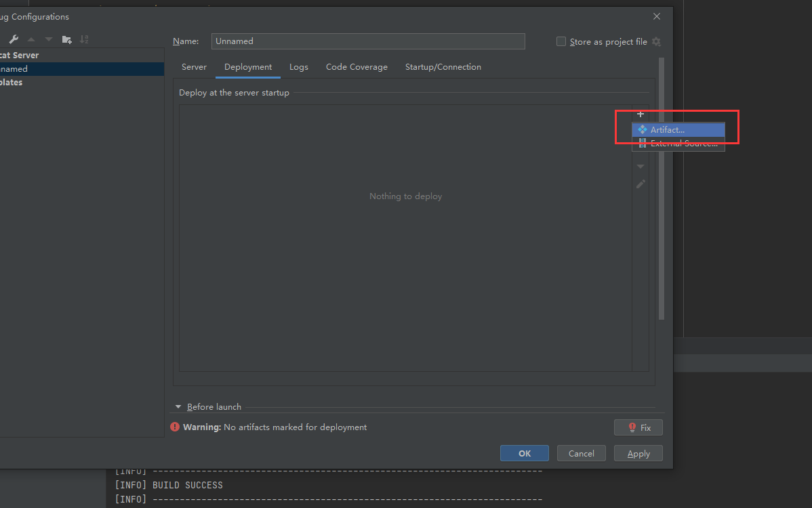Apply the configuration changes

tap(638, 453)
